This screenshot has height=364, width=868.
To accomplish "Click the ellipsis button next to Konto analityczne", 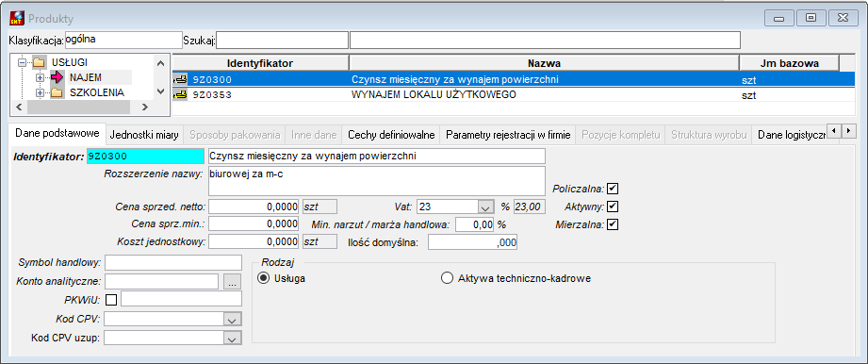I will [x=233, y=282].
